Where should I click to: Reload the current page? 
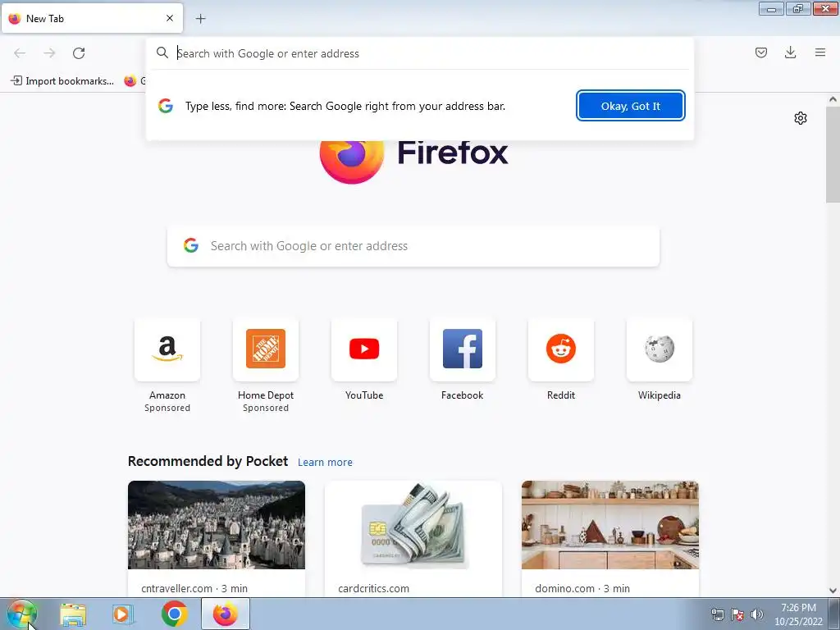[79, 53]
